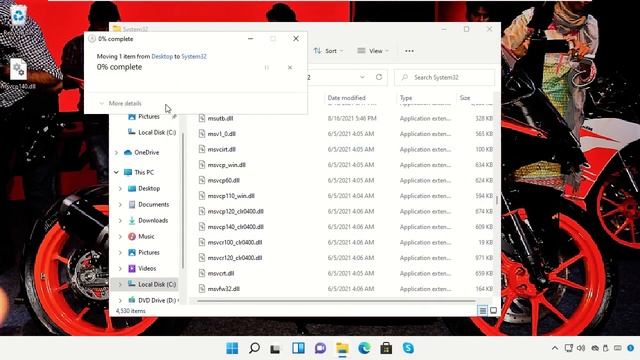Select the msvcp140.dll desktop file icon
640x360 pixels.
pos(18,74)
